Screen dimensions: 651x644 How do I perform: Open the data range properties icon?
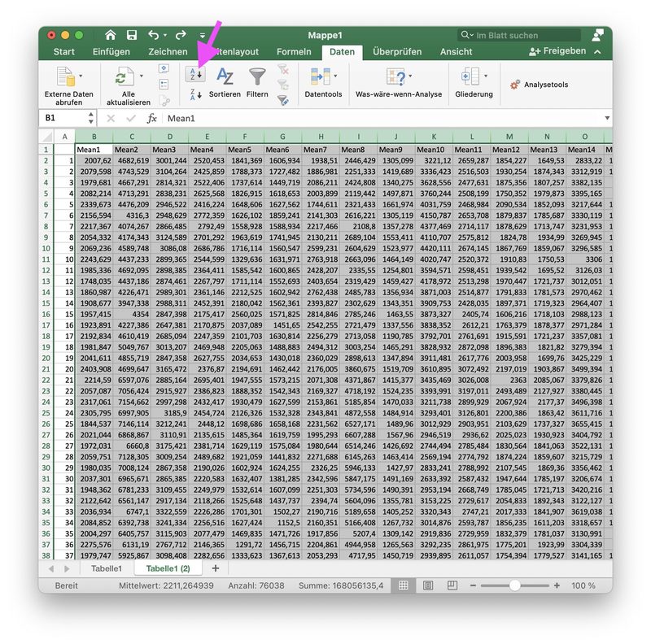pyautogui.click(x=164, y=85)
